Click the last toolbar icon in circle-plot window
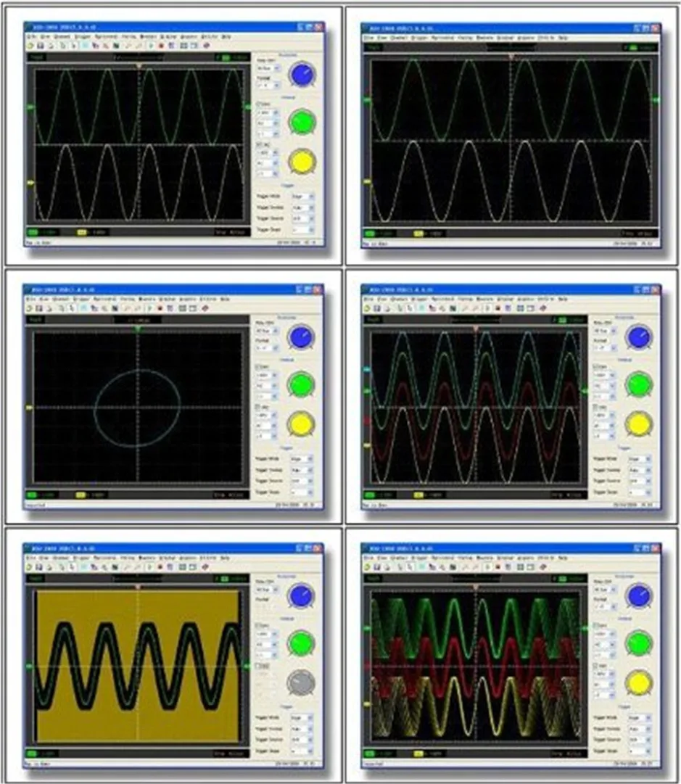This screenshot has height=784, width=681. tap(205, 308)
